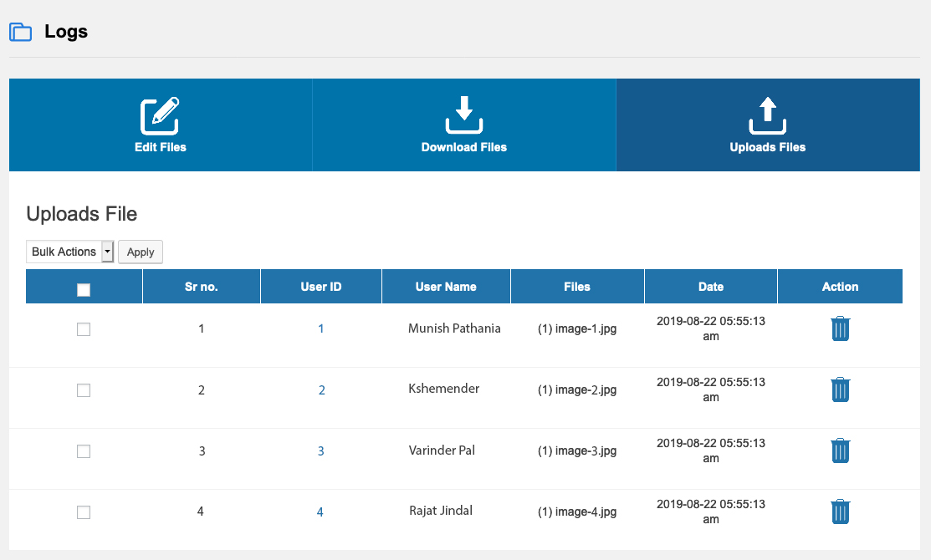The image size is (931, 560).
Task: Click the User Name column header
Action: coord(446,287)
